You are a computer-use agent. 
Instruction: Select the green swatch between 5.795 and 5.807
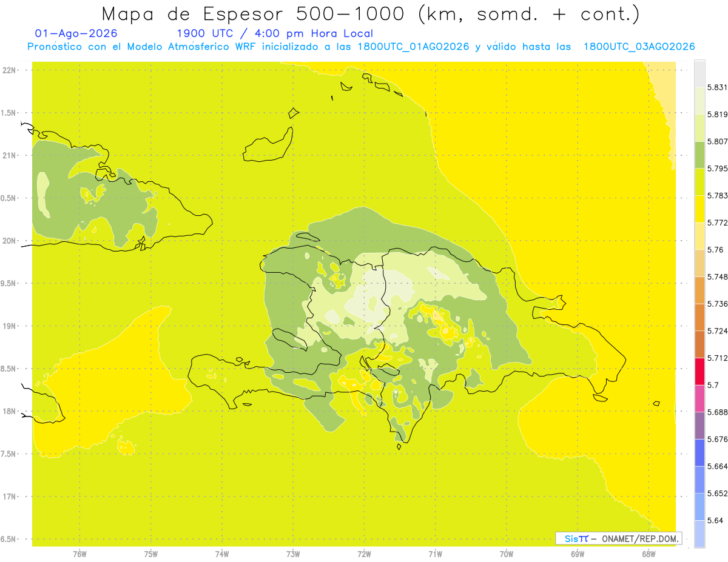pyautogui.click(x=699, y=155)
